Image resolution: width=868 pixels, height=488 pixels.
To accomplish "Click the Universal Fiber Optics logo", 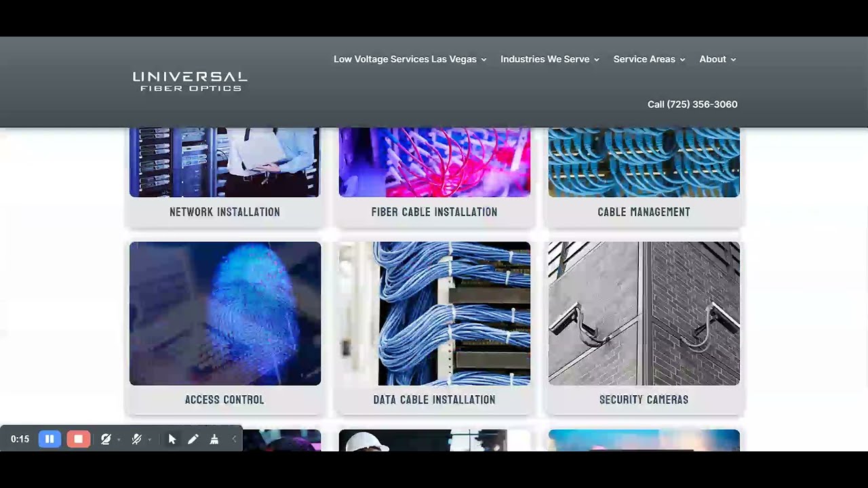I will coord(190,81).
